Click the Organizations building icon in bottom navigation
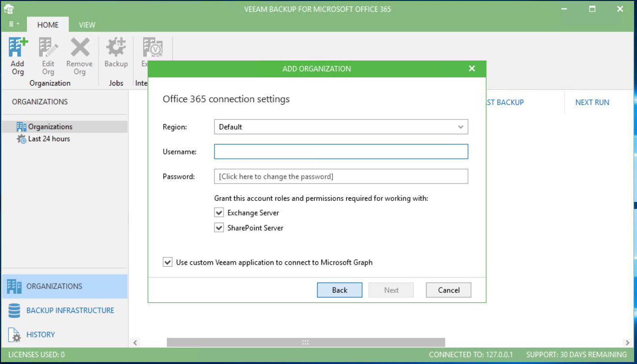This screenshot has height=364, width=637. 15,286
